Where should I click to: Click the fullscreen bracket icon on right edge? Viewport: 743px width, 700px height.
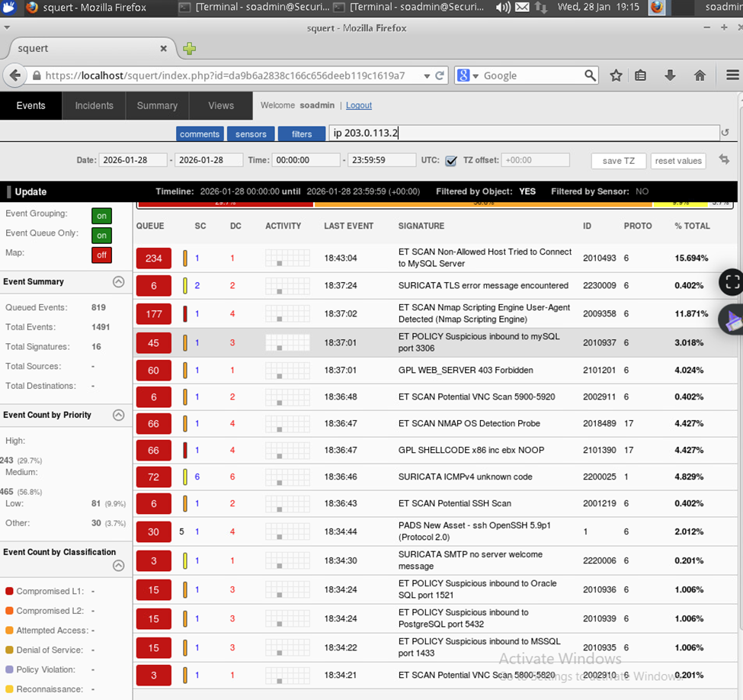click(x=732, y=282)
